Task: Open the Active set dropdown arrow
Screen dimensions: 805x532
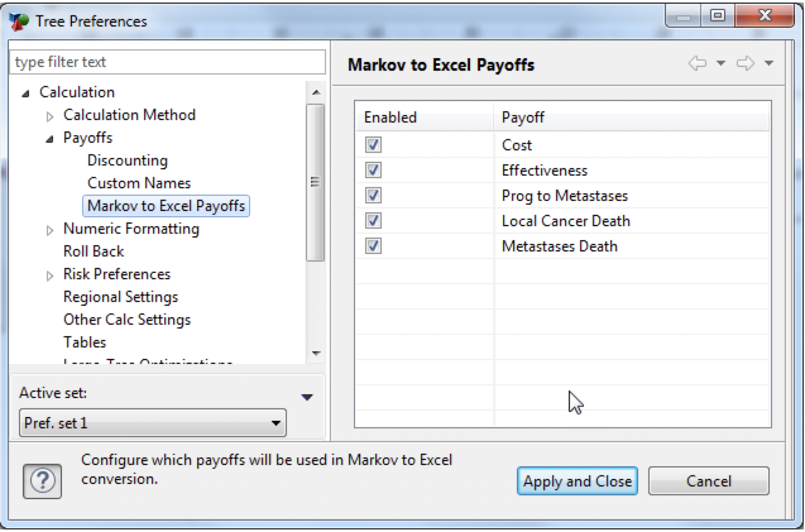Action: [x=307, y=397]
